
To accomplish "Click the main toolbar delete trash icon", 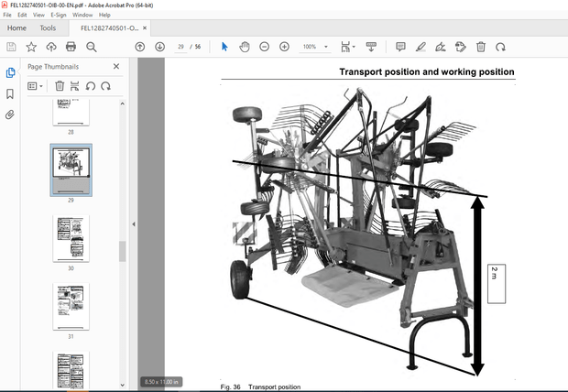I will click(481, 47).
